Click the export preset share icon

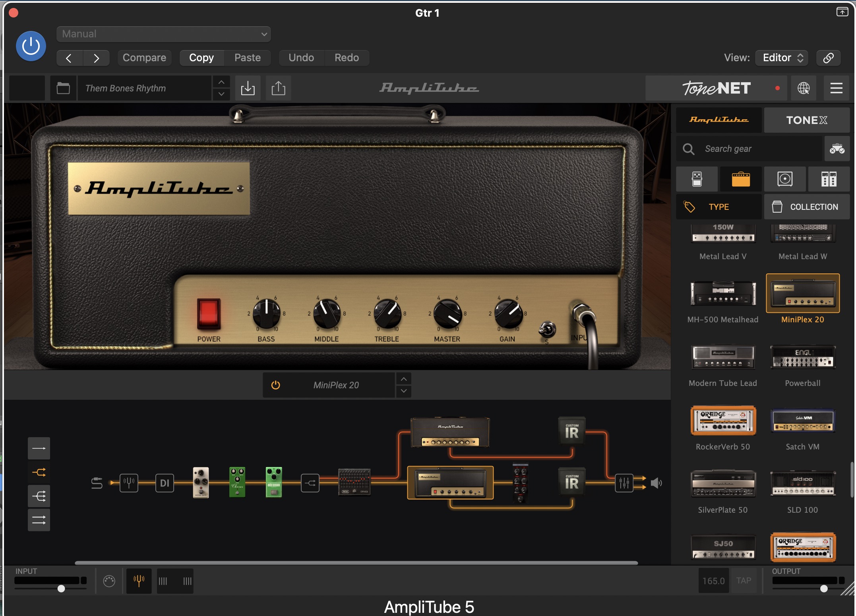[x=278, y=88]
